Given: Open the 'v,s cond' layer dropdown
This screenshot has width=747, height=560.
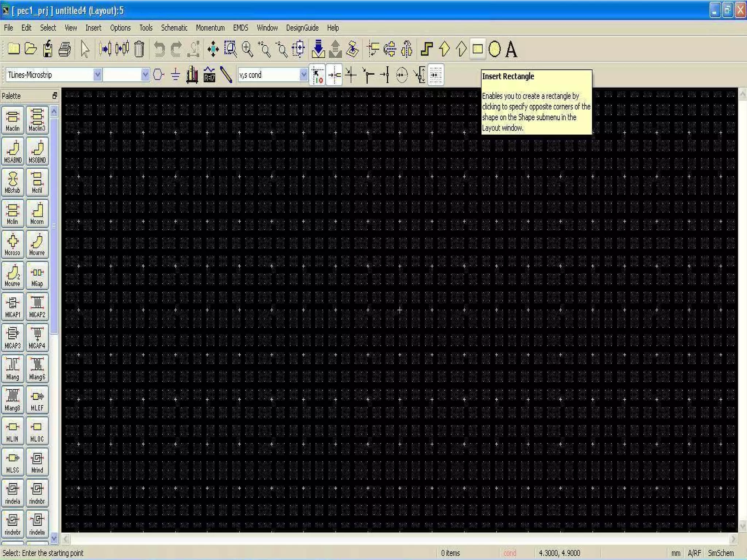Looking at the screenshot, I should (x=303, y=75).
